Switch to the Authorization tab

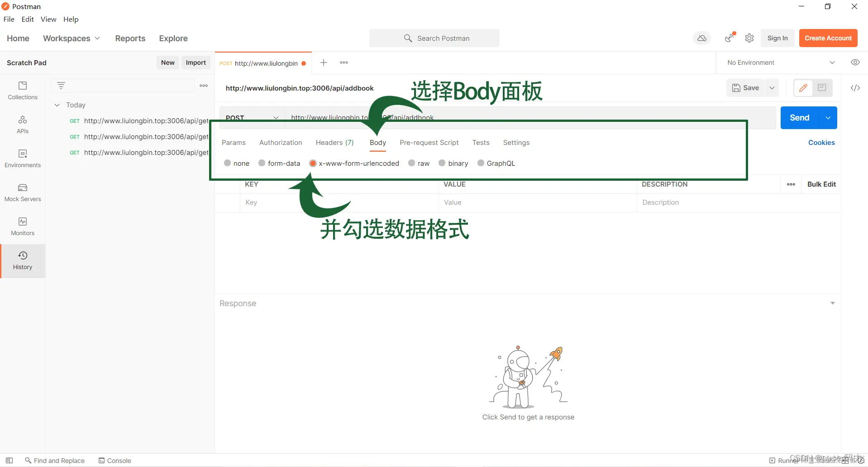click(281, 143)
